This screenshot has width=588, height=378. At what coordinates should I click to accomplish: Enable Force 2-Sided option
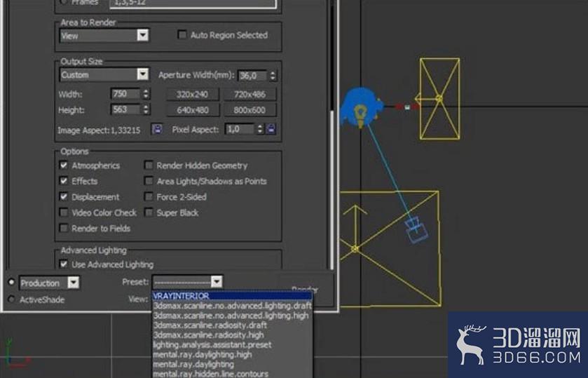pos(149,196)
